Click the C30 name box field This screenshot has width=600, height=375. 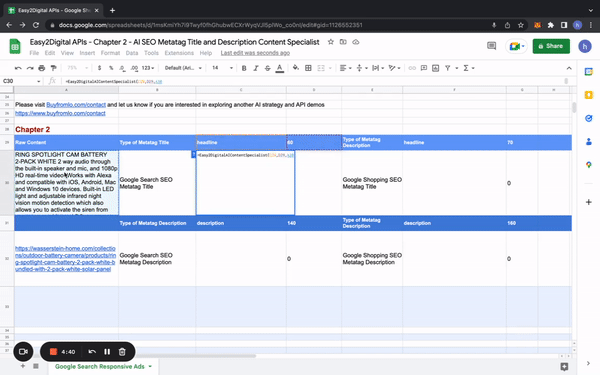coord(22,81)
